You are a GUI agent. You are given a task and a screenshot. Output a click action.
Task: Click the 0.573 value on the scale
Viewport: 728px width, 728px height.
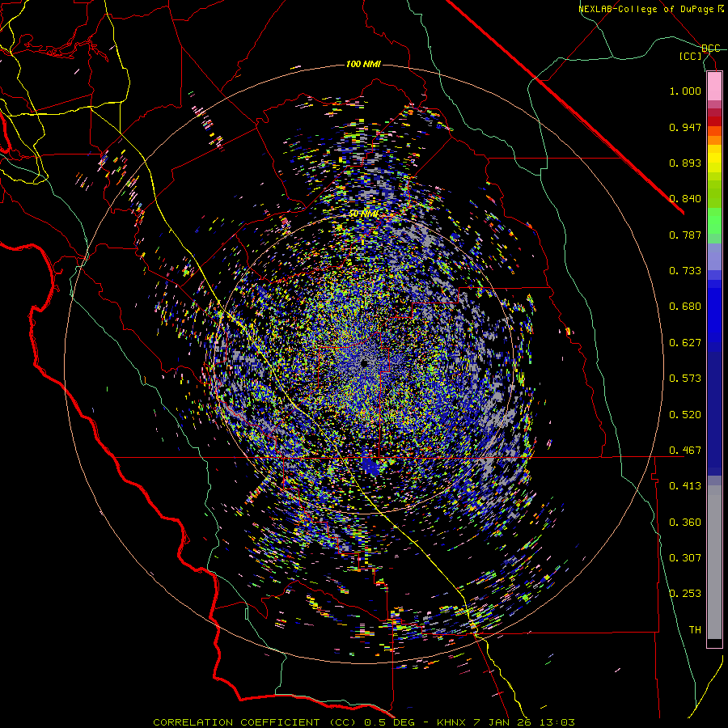(x=685, y=379)
